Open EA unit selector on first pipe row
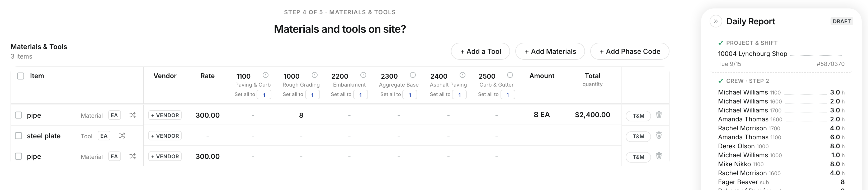 coord(114,115)
